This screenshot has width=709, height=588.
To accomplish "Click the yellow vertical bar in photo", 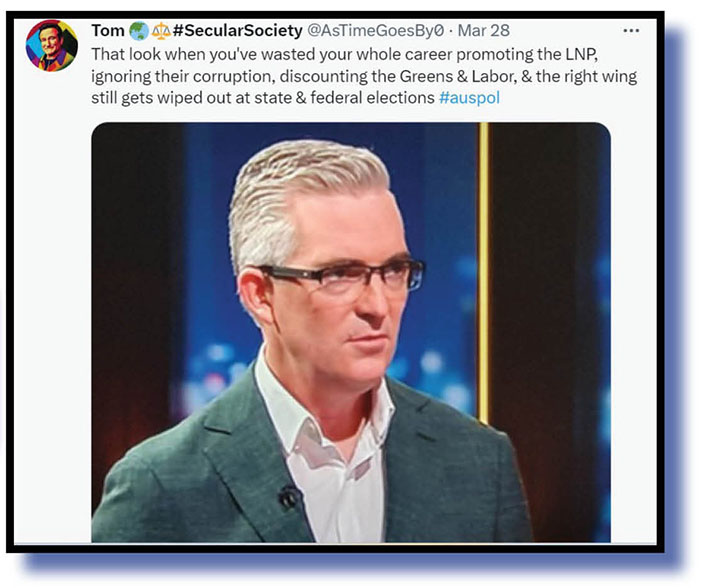I will pyautogui.click(x=484, y=273).
